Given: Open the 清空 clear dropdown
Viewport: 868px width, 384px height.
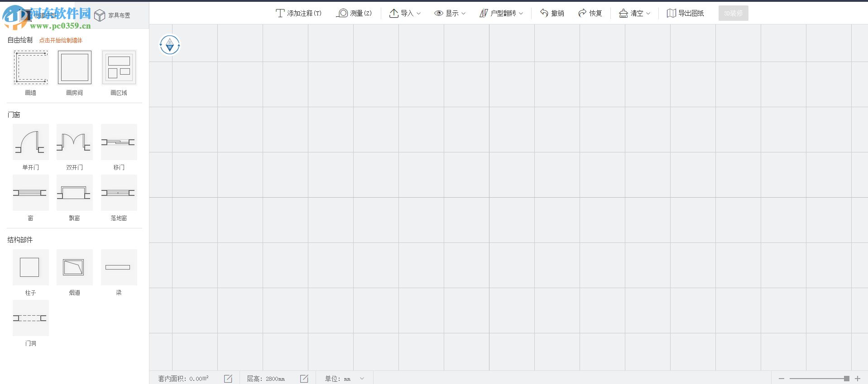Looking at the screenshot, I should point(635,13).
